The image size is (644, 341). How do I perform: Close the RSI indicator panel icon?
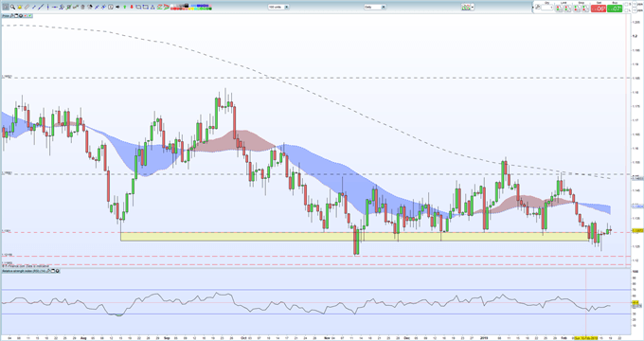coord(57,271)
